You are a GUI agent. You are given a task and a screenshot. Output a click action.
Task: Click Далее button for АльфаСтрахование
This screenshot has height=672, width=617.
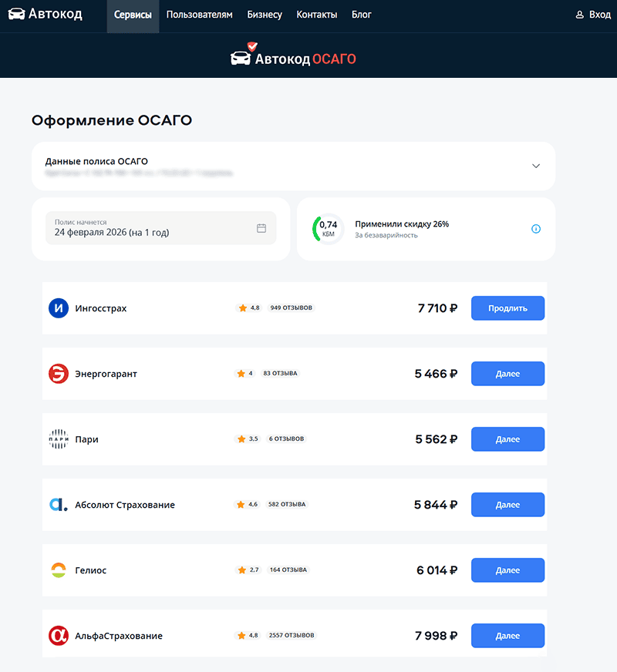point(507,636)
